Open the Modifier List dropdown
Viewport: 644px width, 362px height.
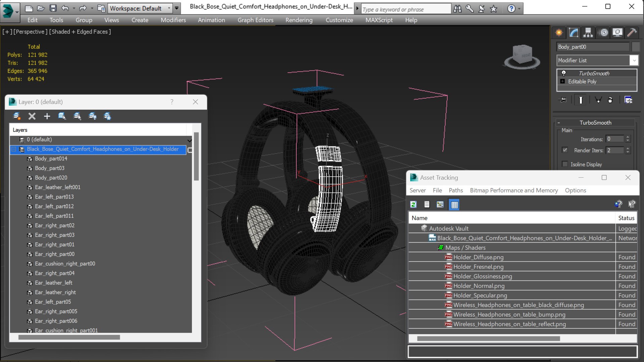pos(597,60)
